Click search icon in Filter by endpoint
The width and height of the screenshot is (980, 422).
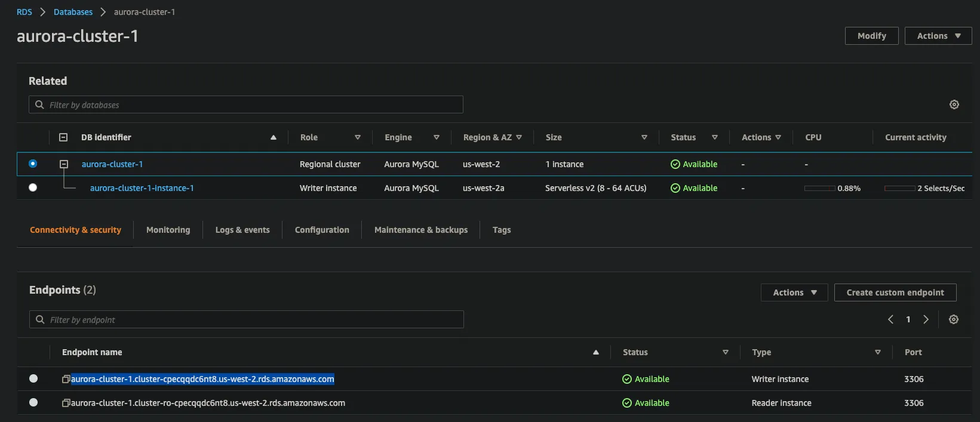(40, 319)
